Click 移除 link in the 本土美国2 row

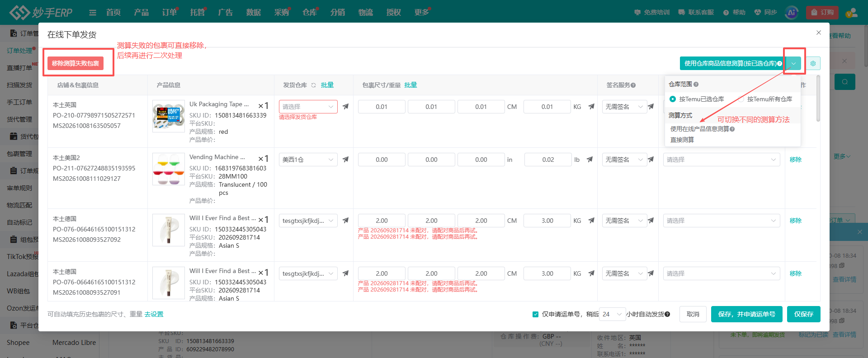[x=795, y=160]
